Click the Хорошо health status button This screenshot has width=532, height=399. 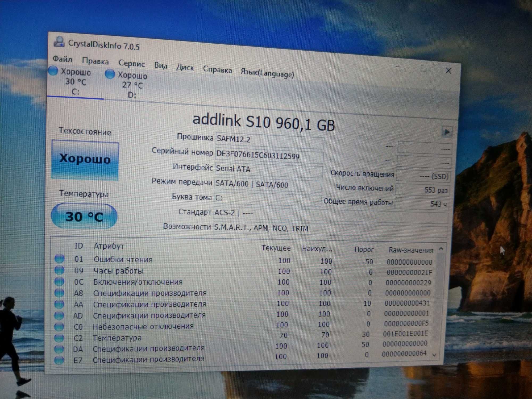pos(85,160)
